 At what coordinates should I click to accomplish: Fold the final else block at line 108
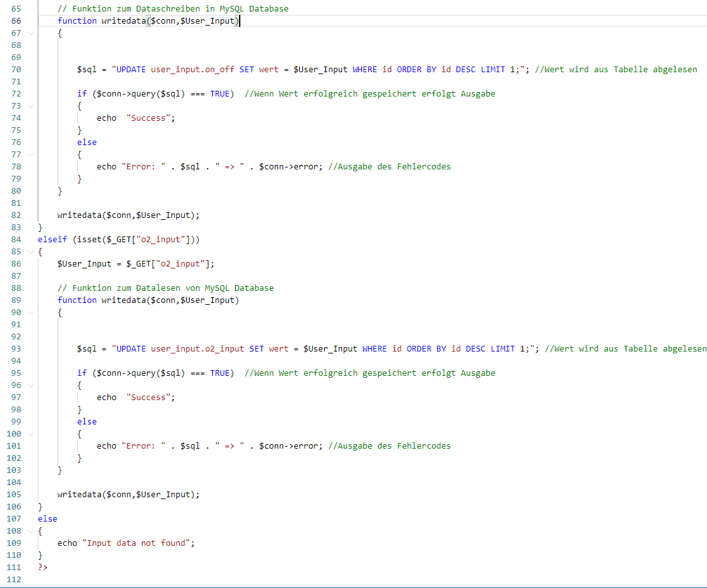(x=31, y=531)
